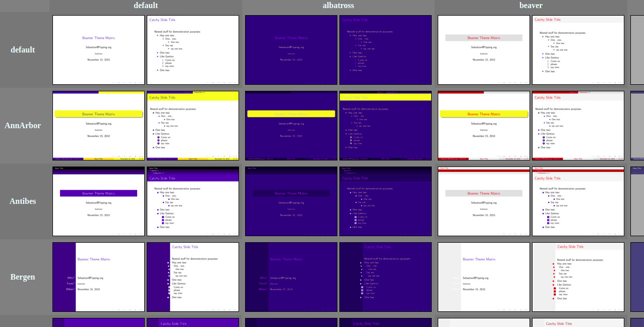
Task: View Antibes beaver content slide thumbnail
Action: pyautogui.click(x=578, y=201)
